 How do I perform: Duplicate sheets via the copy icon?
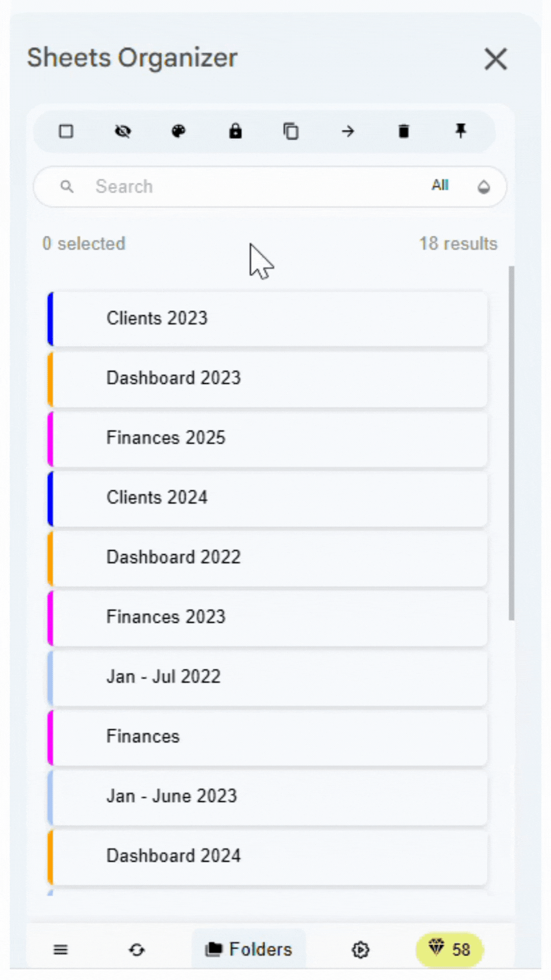coord(291,132)
